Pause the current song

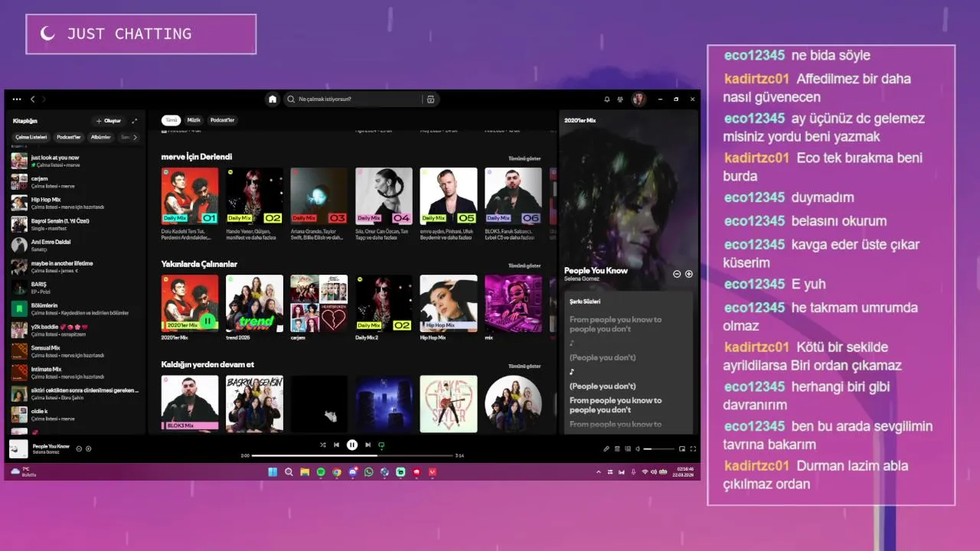[352, 445]
